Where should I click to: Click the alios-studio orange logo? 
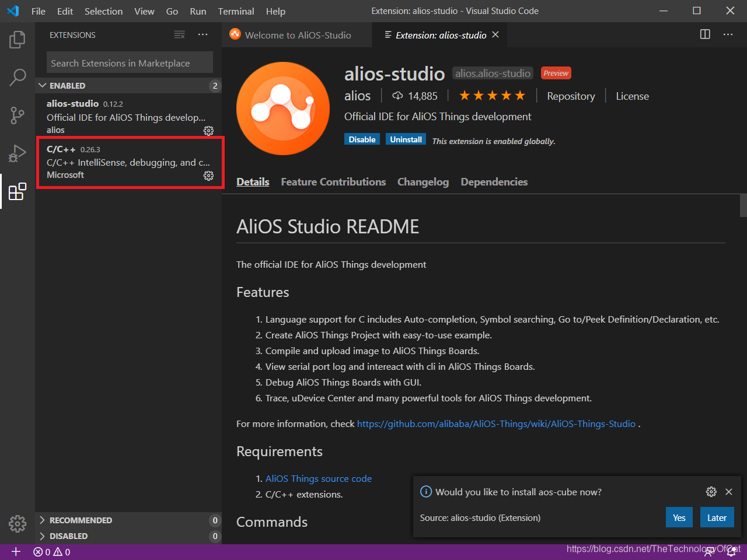(283, 108)
